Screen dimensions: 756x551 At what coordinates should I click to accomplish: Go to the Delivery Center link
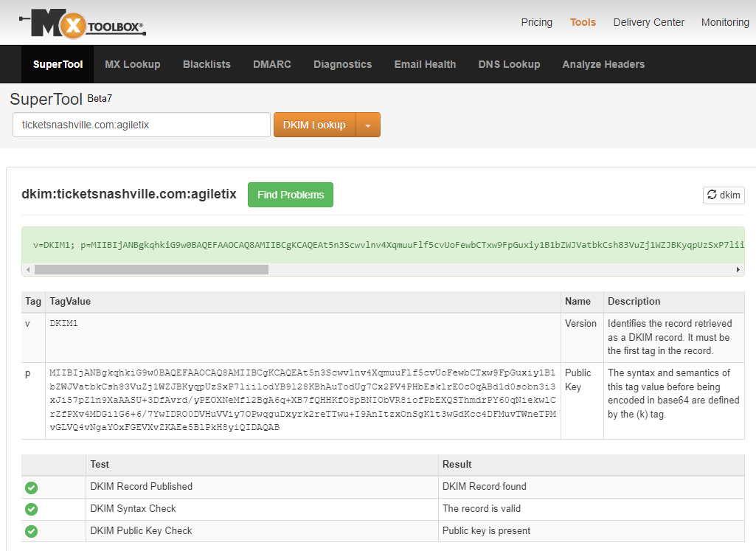648,22
